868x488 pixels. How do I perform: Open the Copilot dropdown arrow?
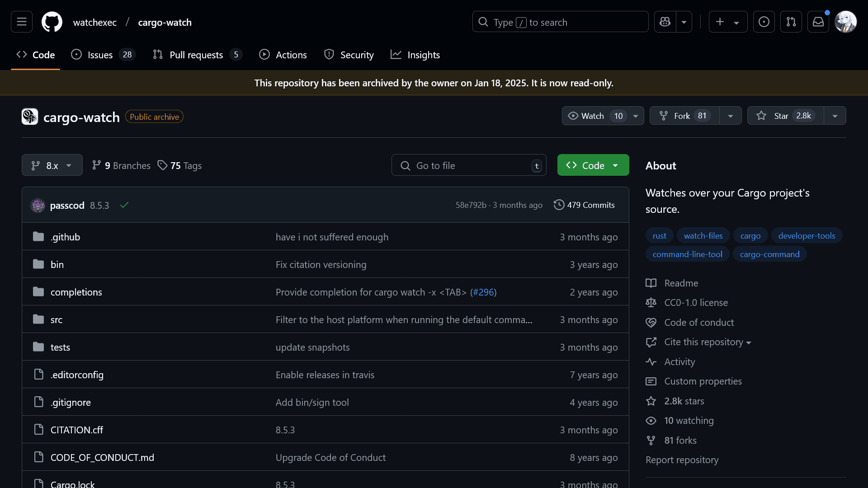click(x=684, y=22)
